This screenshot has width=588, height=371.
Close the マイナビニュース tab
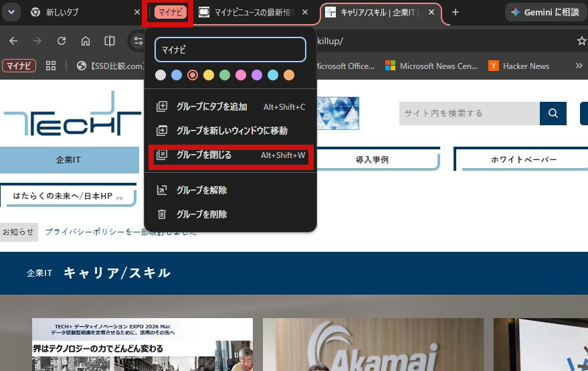[305, 13]
